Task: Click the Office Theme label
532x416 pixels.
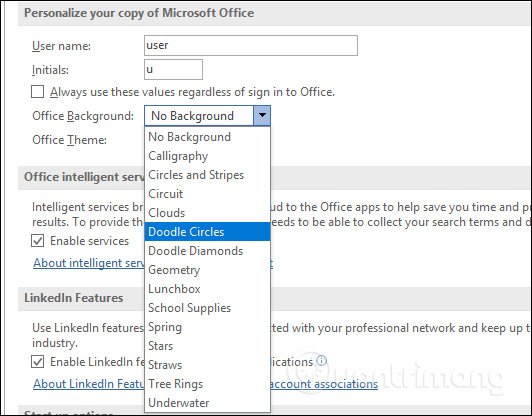Action: [69, 140]
